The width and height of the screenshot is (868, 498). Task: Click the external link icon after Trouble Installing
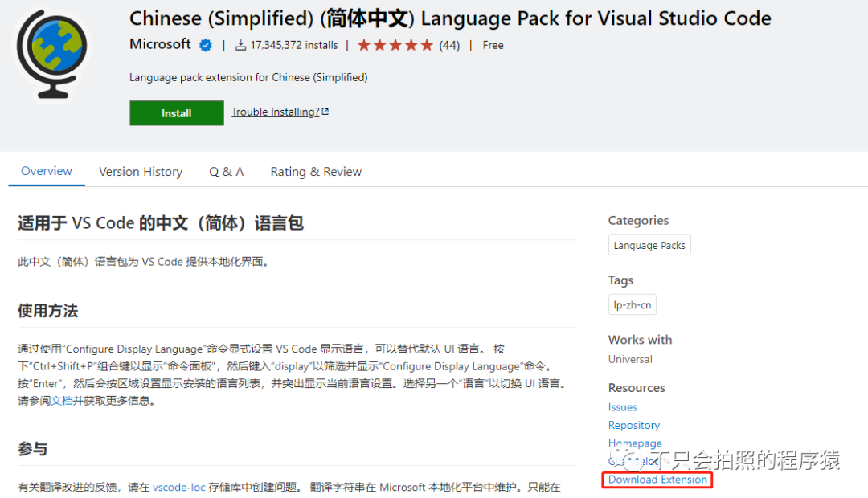(x=325, y=112)
